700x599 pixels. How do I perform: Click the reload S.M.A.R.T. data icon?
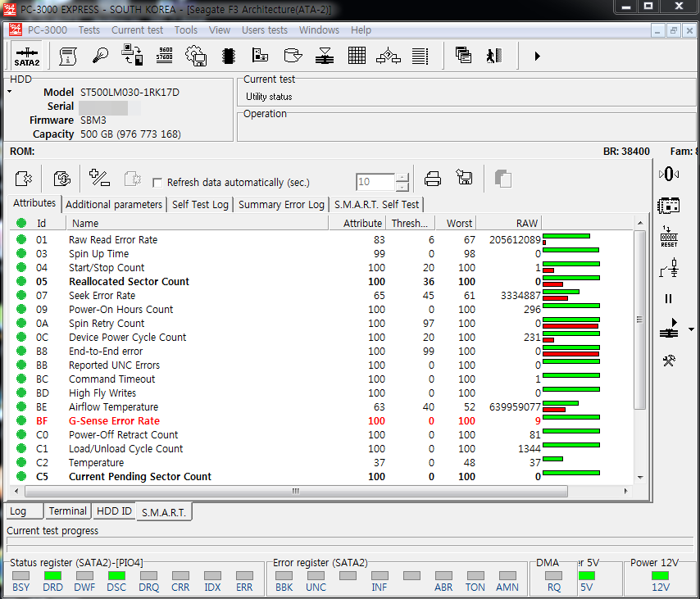(62, 179)
